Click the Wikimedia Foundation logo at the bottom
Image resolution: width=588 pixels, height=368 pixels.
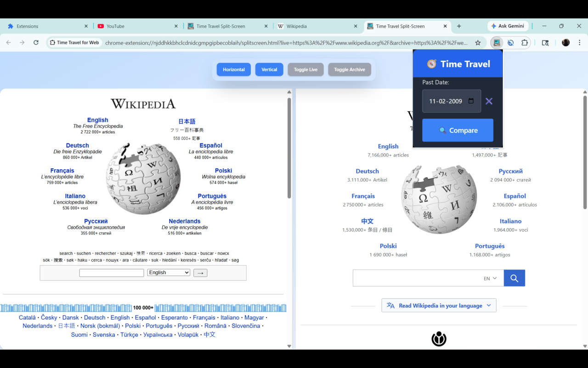(x=439, y=339)
